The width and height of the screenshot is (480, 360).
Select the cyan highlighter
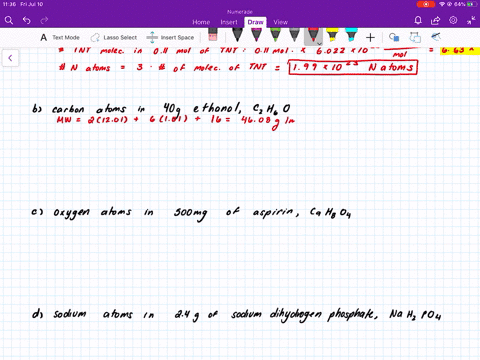click(351, 35)
